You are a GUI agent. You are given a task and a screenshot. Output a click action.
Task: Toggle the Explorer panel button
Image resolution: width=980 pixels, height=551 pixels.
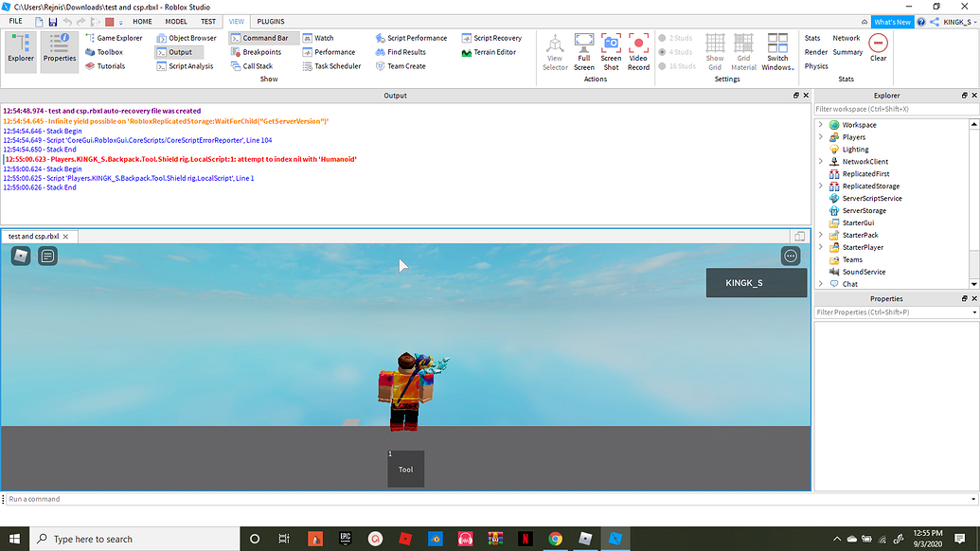tap(21, 52)
